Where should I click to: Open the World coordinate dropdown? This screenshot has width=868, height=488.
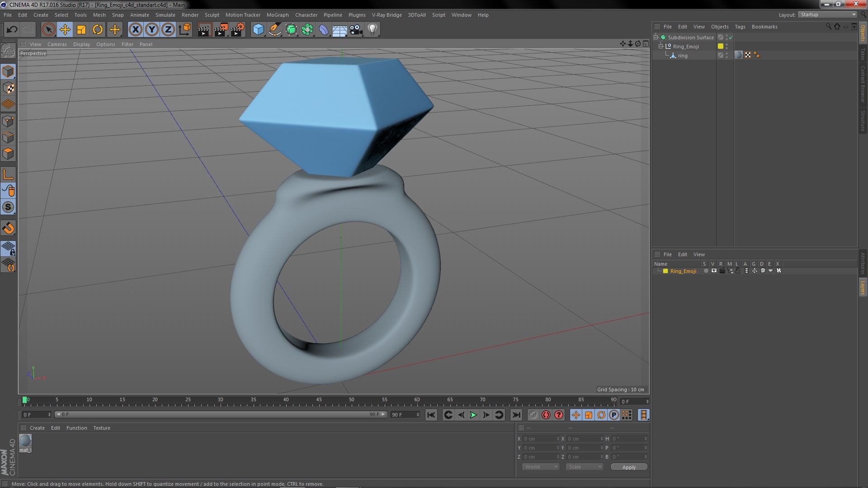pyautogui.click(x=541, y=467)
